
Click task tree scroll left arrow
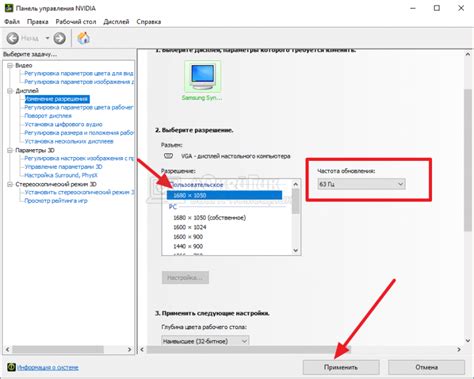[7, 349]
